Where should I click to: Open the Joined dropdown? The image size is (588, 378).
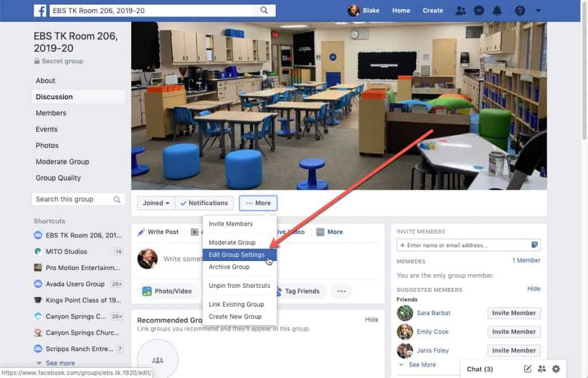pos(155,202)
